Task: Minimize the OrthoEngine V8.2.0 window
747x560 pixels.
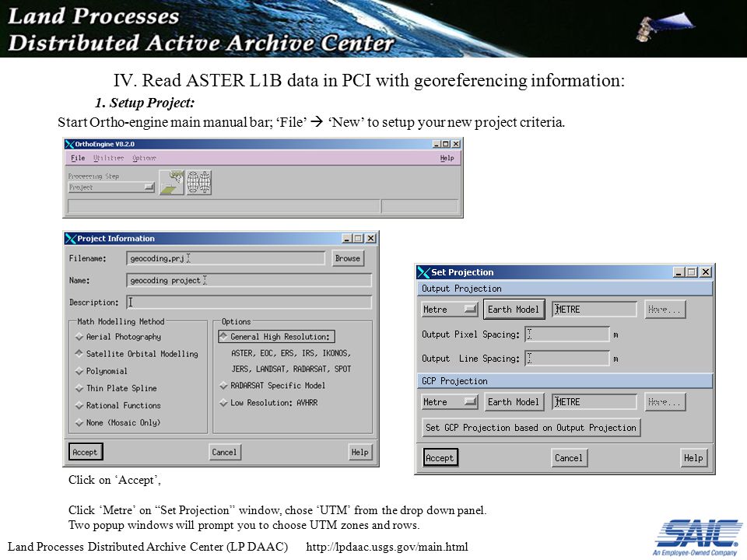Action: (437, 144)
